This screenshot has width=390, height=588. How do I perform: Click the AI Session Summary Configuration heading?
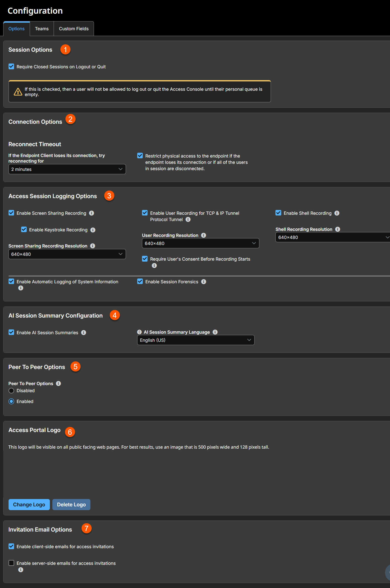(56, 316)
